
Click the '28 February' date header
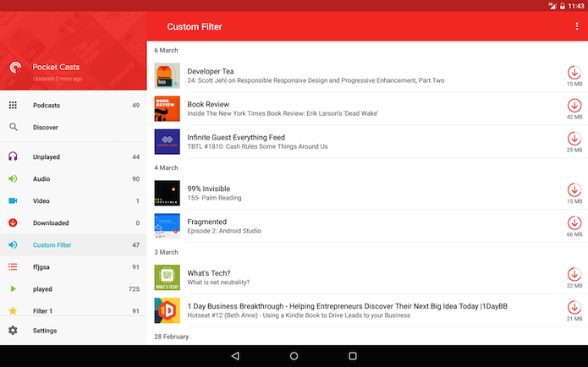click(172, 337)
